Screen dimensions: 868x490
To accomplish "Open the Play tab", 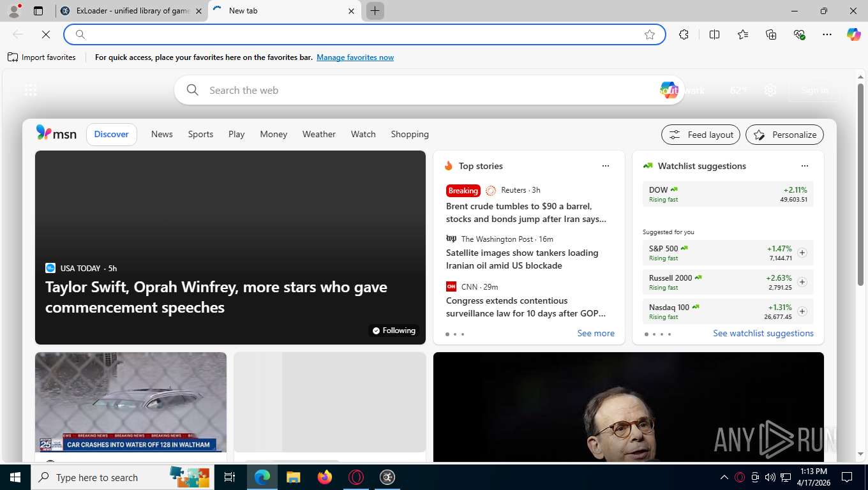I will (x=237, y=134).
